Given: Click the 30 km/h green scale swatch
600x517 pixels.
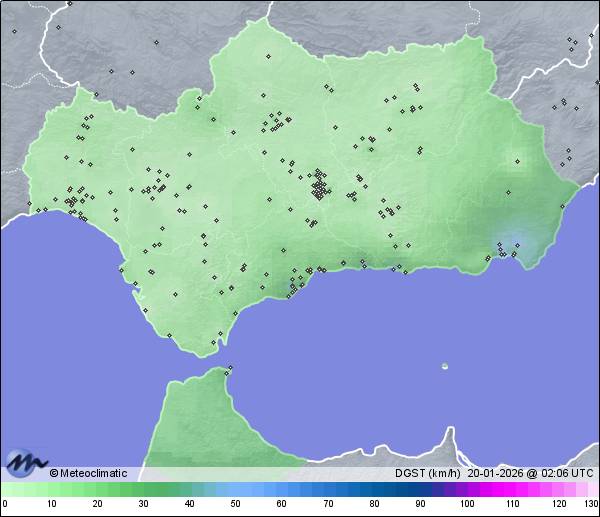Looking at the screenshot, I should [143, 489].
